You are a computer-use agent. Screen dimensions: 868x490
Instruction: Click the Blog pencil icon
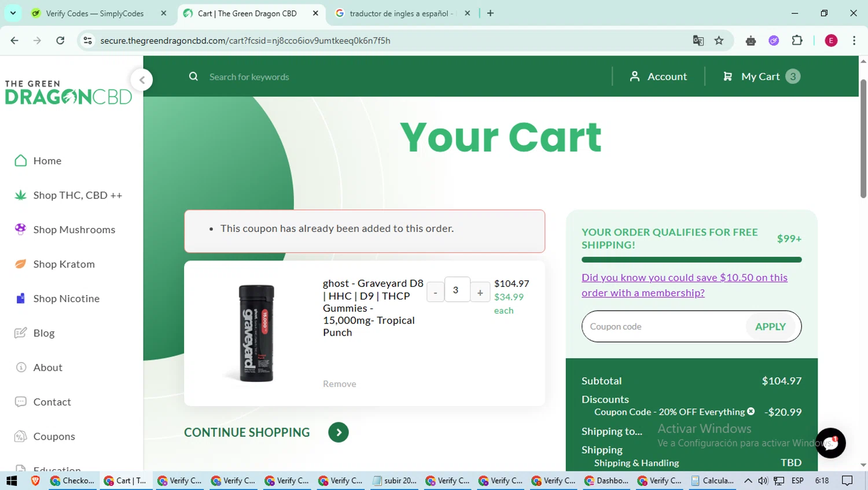point(21,333)
